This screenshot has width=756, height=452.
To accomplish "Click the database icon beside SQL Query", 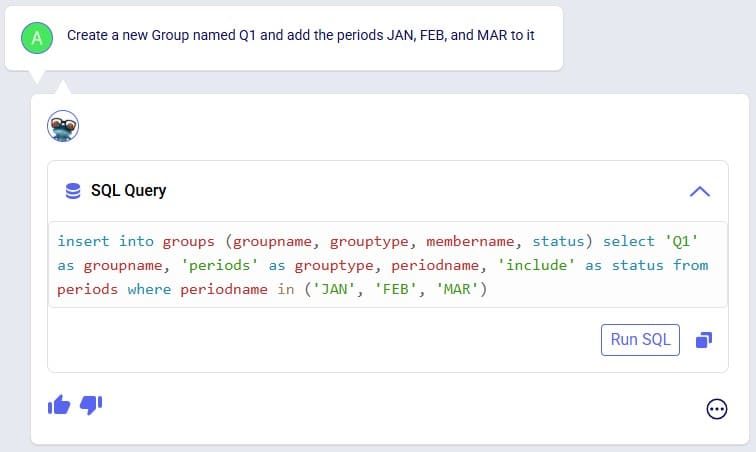I will point(73,191).
